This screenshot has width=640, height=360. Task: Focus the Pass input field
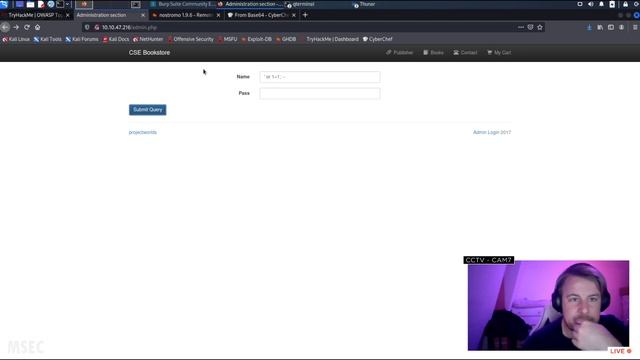tap(320, 93)
